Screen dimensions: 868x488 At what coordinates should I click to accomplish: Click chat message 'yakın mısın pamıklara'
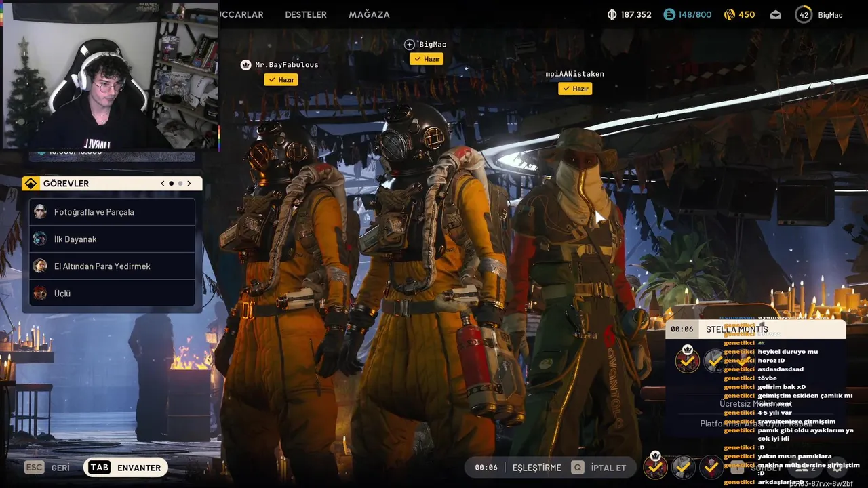click(795, 456)
